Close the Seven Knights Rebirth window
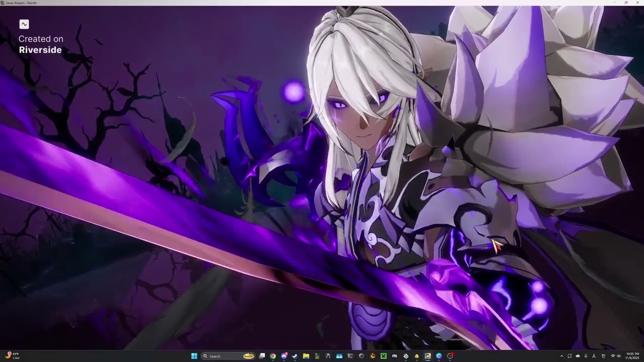This screenshot has width=644, height=362. pyautogui.click(x=637, y=3)
